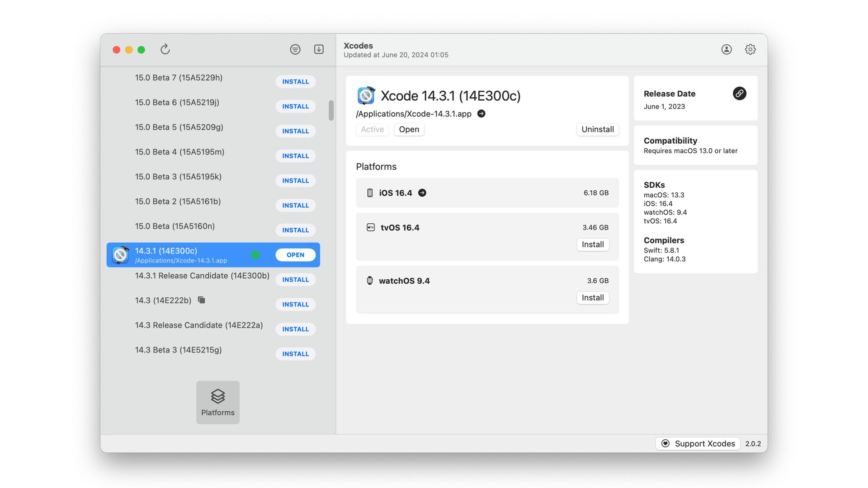Click 'Requires macOS 13.0 or later' text
This screenshot has height=488, width=868.
690,151
